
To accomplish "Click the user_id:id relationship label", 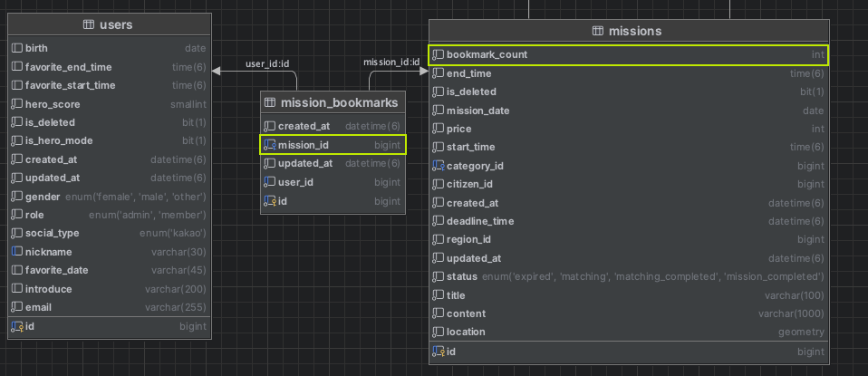I will click(267, 63).
